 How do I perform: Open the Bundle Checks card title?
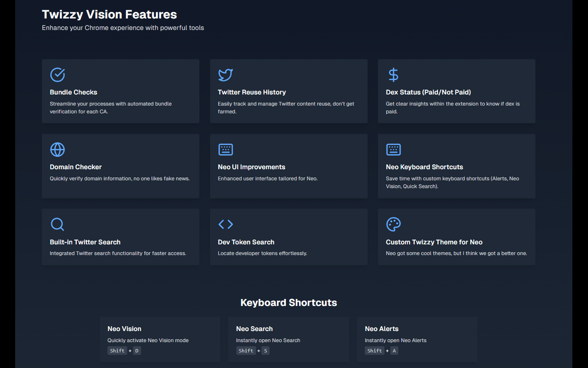[x=73, y=92]
